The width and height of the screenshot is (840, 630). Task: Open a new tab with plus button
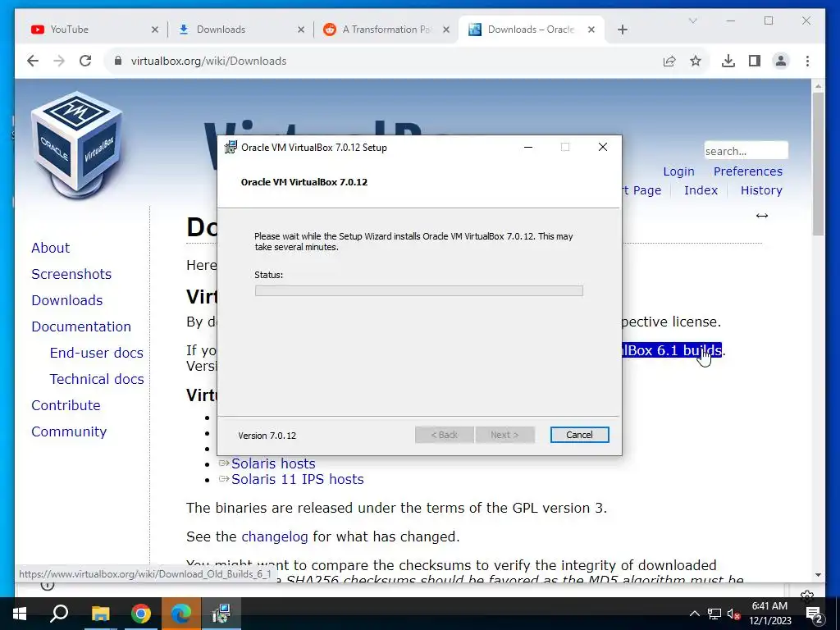[622, 30]
